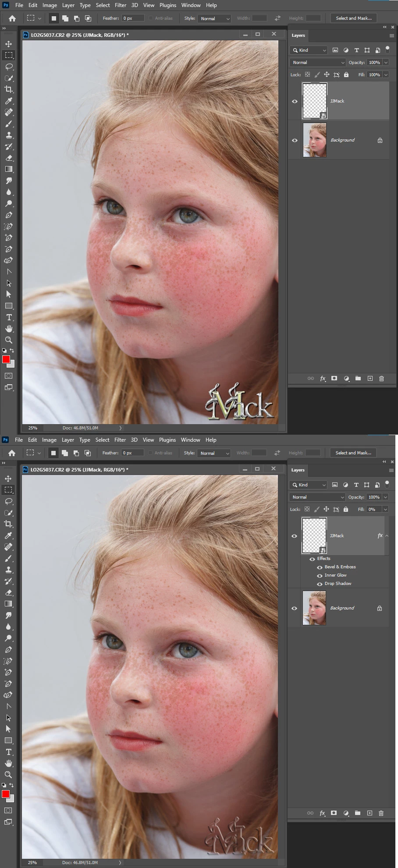Select the Healing Brush tool in lower window
Screen dimensions: 398x868
point(8,547)
